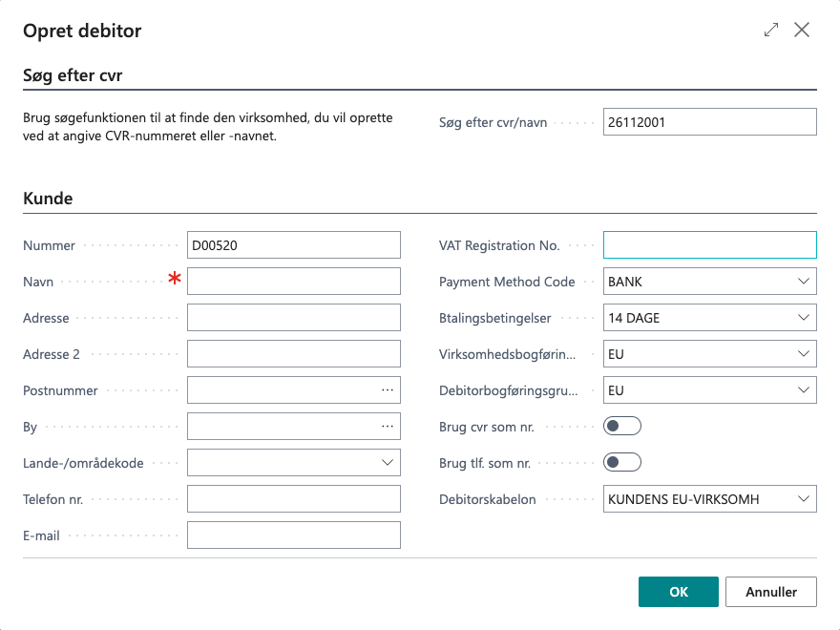Expand the Debitorbogføringsgruppe dropdown

pyautogui.click(x=803, y=390)
